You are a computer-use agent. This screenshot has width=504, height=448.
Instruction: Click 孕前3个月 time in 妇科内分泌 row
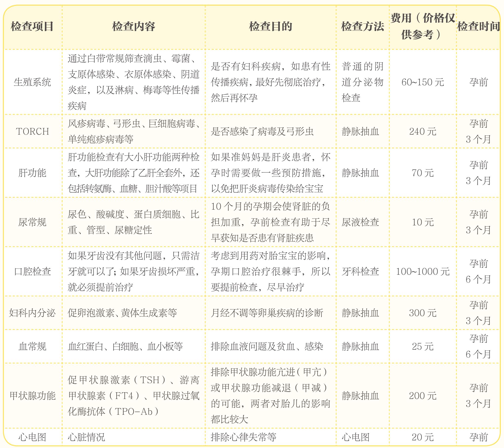[478, 313]
